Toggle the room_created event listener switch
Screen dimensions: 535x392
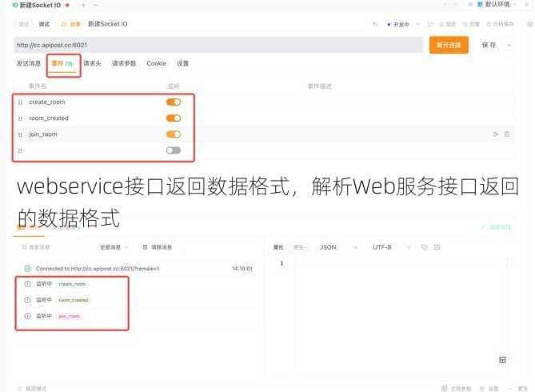click(x=174, y=118)
